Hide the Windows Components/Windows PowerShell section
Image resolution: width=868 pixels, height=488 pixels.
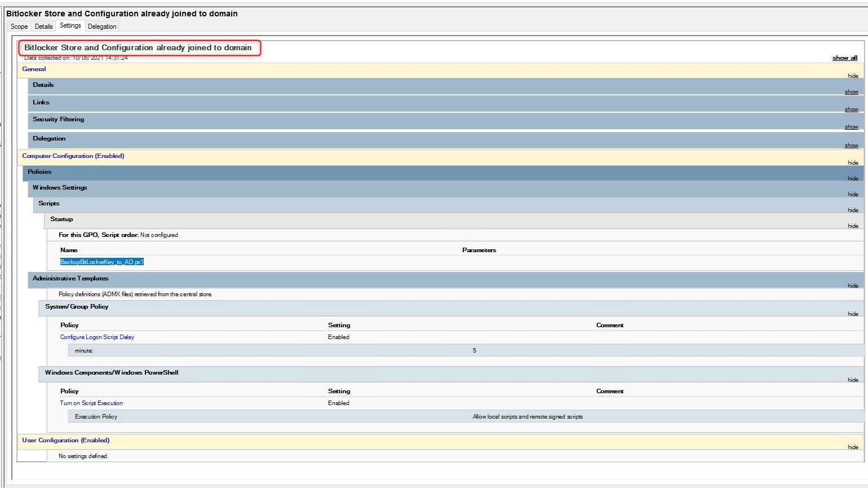point(853,380)
